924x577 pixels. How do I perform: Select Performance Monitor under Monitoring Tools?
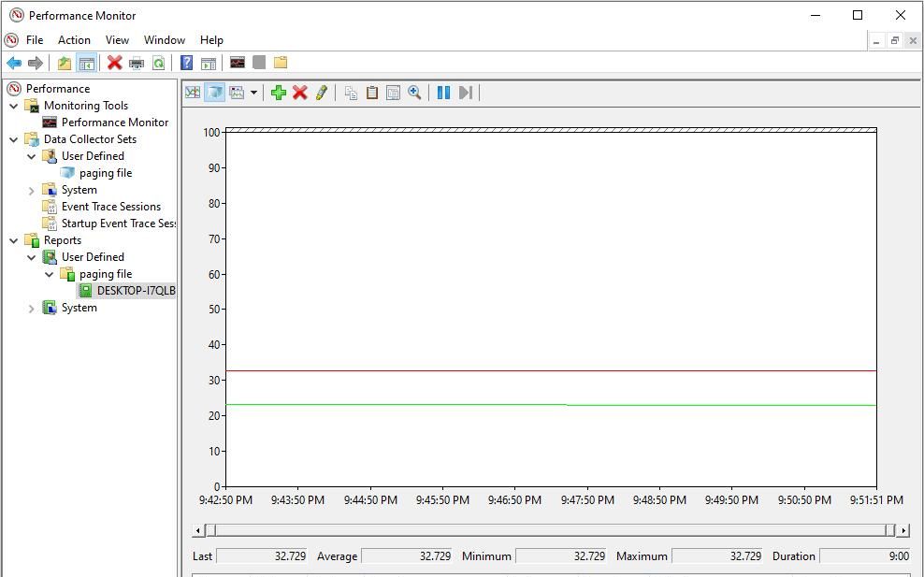click(114, 123)
